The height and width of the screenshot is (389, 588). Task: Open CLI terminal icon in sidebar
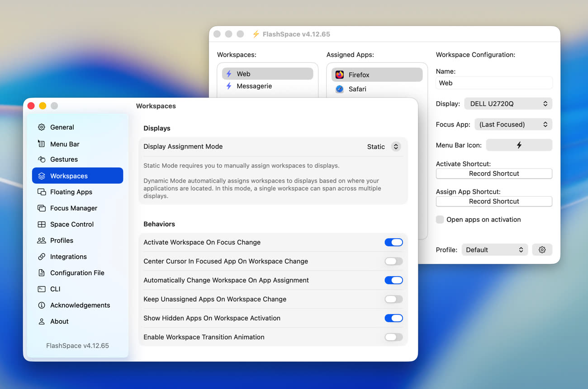[x=42, y=289]
